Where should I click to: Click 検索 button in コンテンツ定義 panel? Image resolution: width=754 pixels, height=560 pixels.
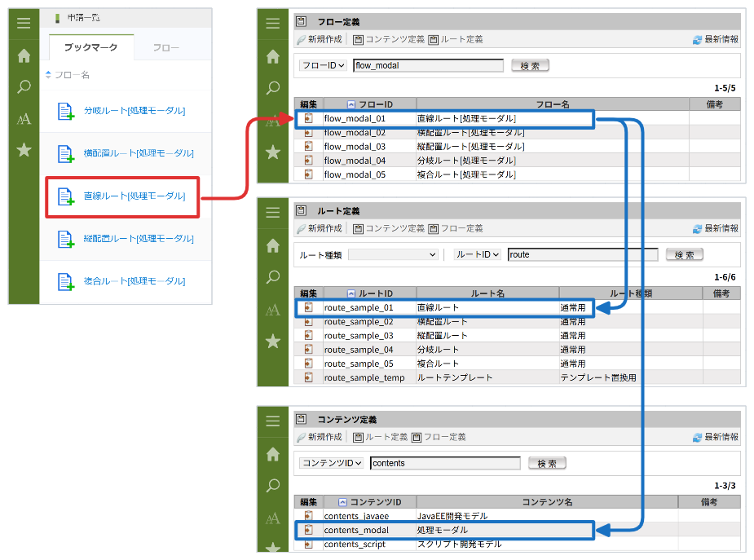[x=547, y=463]
